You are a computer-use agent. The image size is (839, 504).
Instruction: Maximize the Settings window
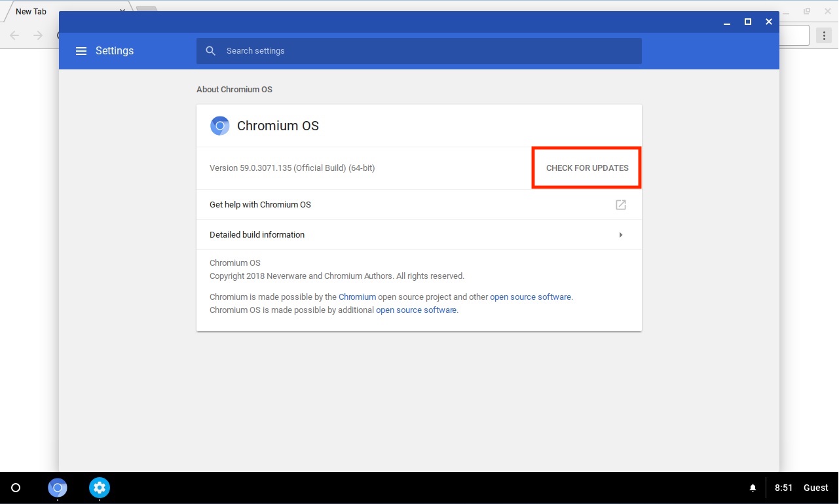(x=747, y=22)
